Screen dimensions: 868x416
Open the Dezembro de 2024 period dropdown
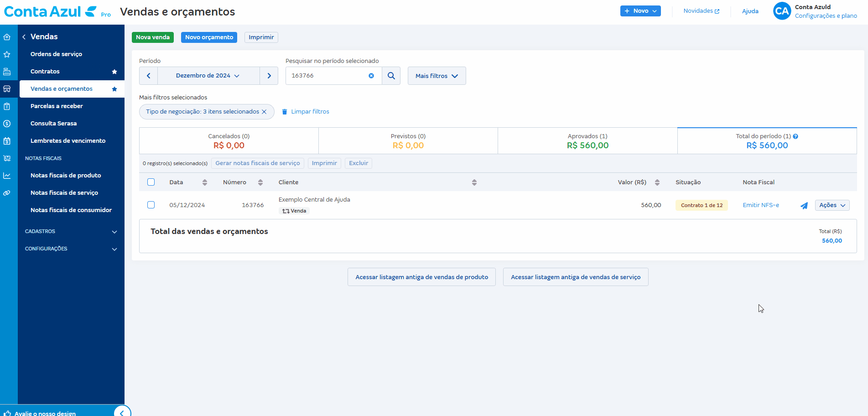pos(208,76)
